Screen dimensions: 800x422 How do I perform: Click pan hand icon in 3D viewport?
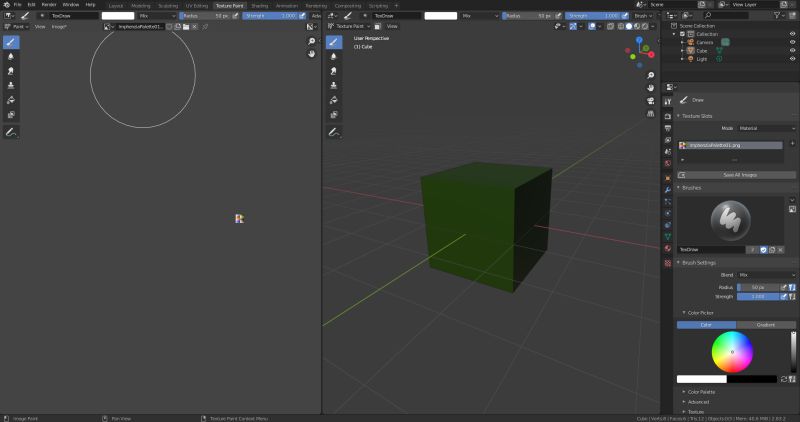coord(651,88)
